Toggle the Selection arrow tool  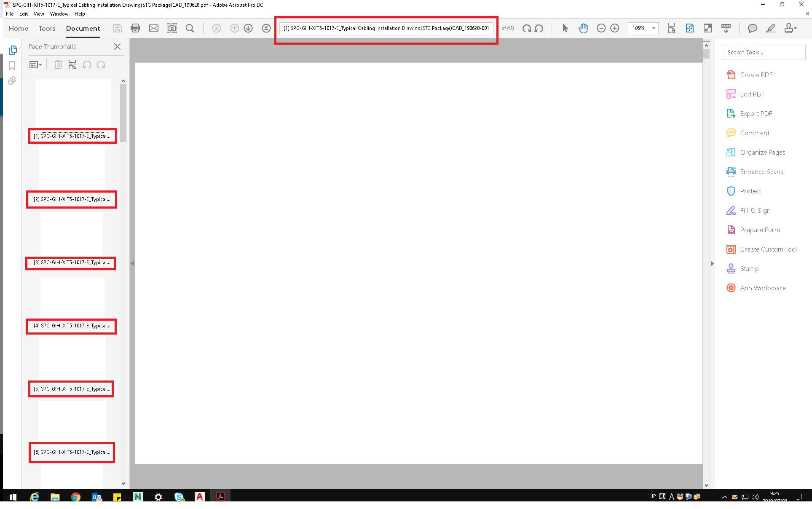[565, 28]
